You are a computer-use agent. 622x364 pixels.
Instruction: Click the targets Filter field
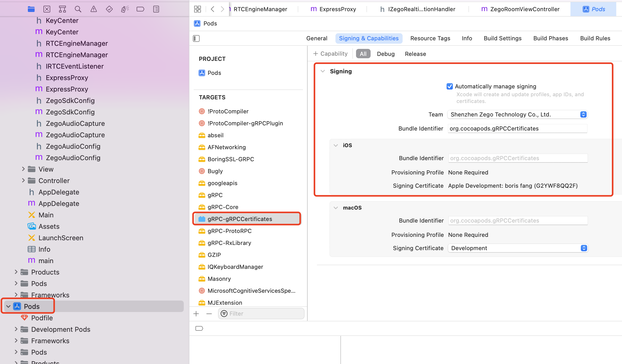pos(261,314)
